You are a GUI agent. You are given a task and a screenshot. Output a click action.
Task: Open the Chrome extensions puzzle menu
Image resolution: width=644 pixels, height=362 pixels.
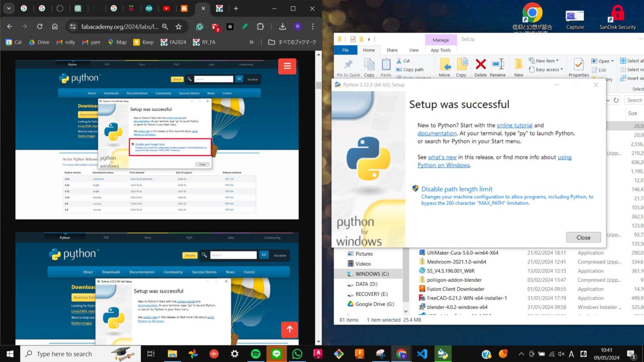click(260, 26)
